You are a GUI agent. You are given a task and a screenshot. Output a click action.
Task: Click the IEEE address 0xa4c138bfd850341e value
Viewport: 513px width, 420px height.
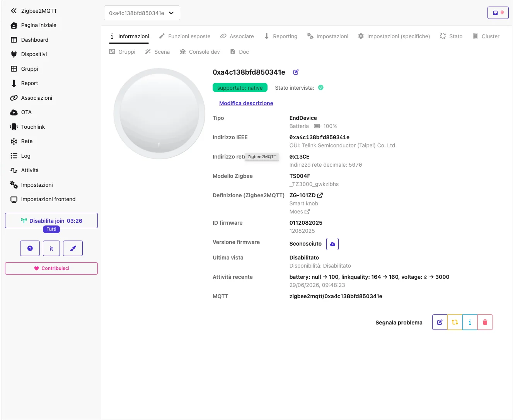pyautogui.click(x=319, y=137)
